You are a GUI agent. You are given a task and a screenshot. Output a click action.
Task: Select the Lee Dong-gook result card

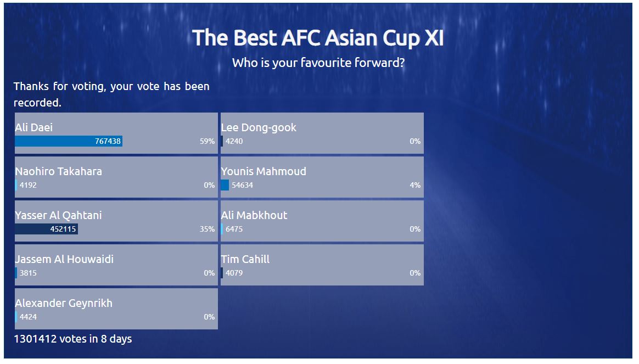322,133
